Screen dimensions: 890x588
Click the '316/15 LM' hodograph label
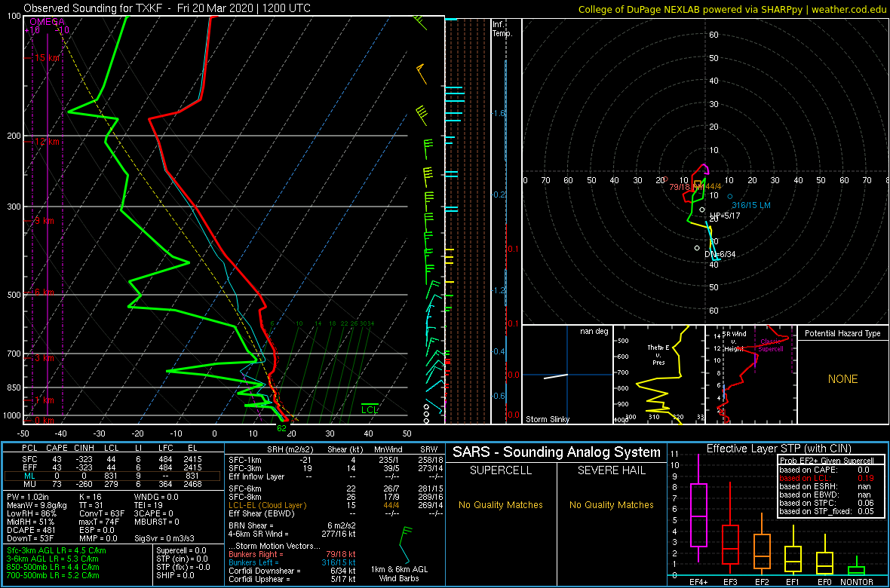tap(751, 205)
